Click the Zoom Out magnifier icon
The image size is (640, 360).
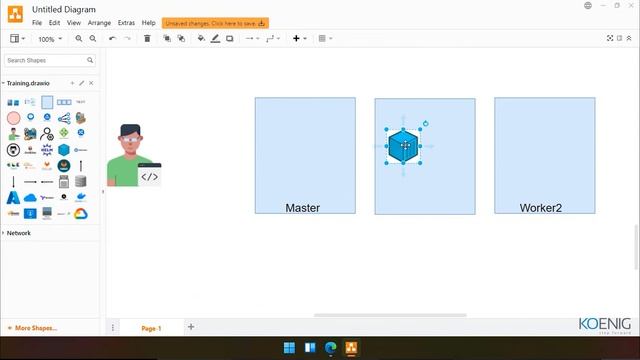point(93,38)
